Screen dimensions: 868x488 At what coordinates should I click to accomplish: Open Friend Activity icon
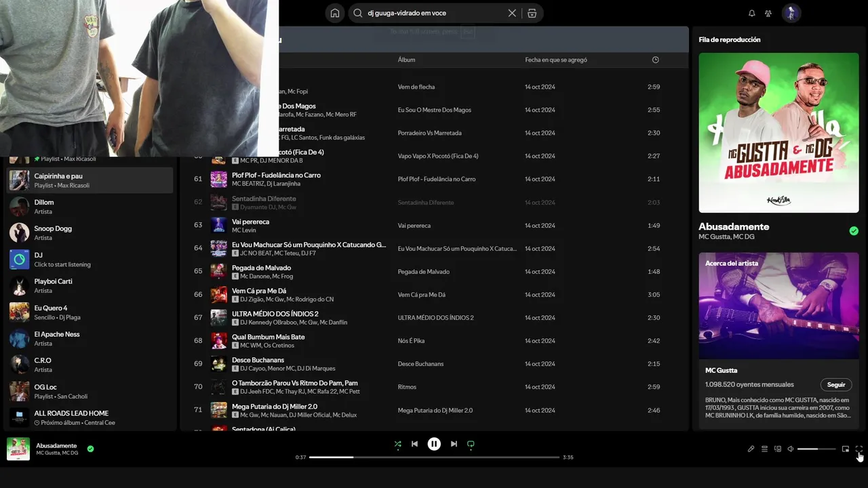[768, 13]
